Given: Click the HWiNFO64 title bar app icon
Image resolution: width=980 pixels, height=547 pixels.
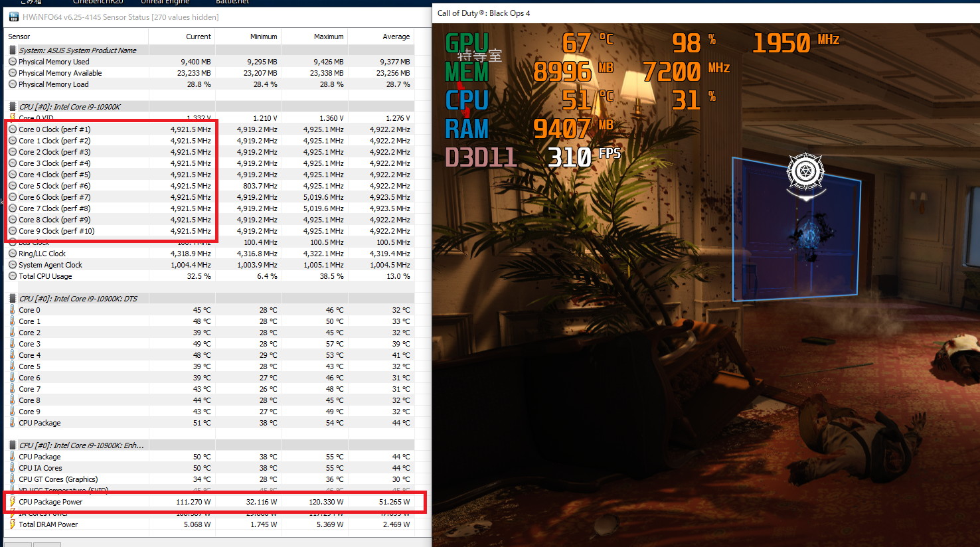Looking at the screenshot, I should click(13, 17).
